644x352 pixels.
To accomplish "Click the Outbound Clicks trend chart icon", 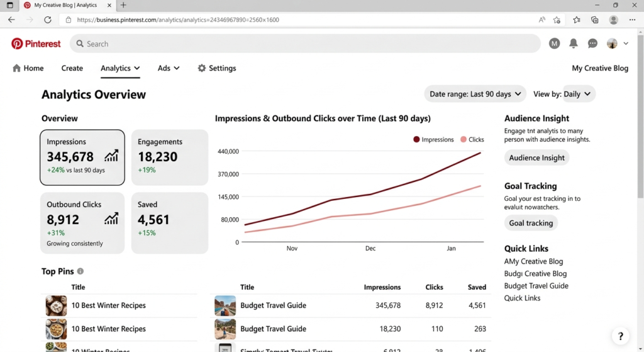I will [111, 219].
